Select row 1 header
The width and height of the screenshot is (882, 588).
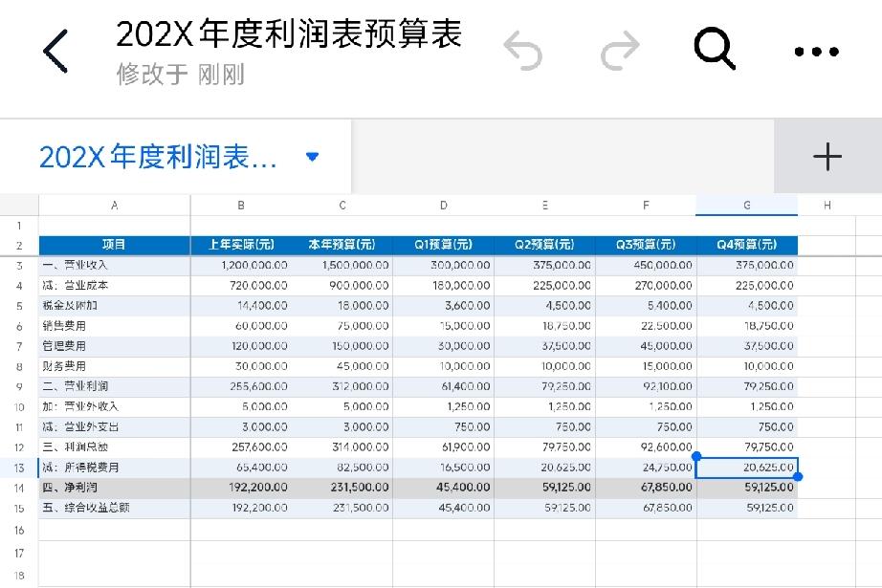tap(19, 226)
